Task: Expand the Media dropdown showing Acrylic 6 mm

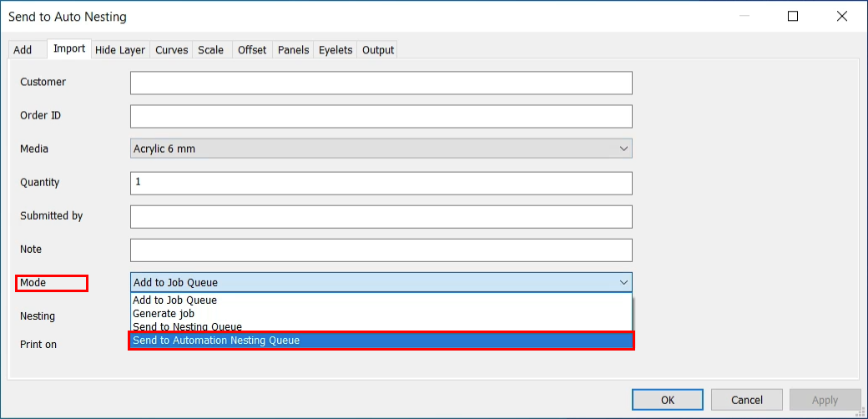Action: click(x=381, y=149)
